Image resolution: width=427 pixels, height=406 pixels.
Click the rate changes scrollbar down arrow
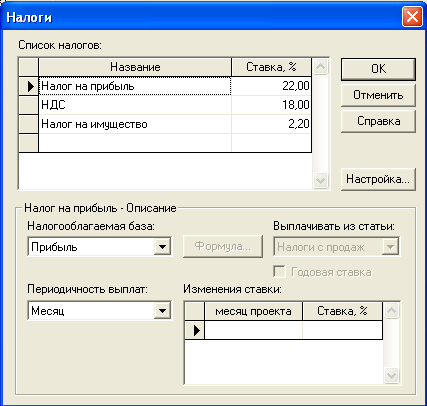pyautogui.click(x=391, y=376)
